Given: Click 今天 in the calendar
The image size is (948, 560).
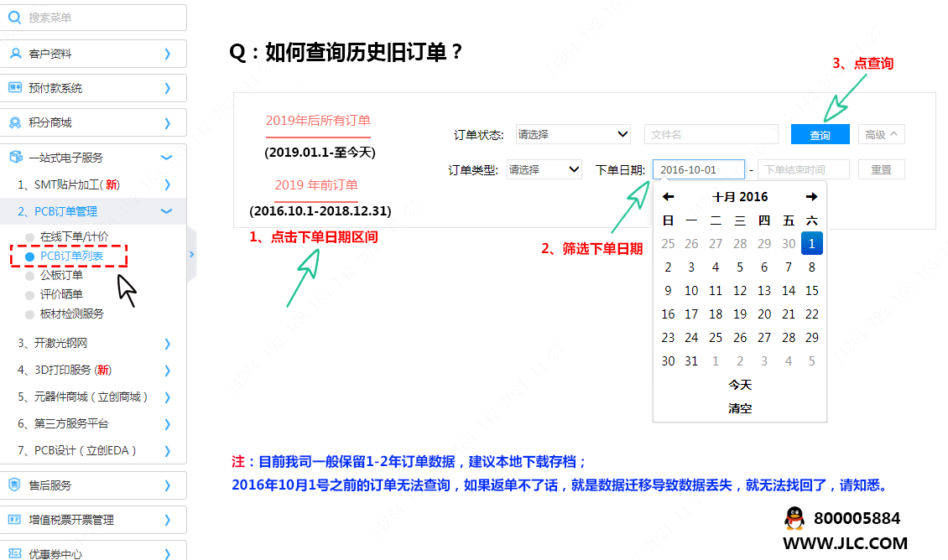Looking at the screenshot, I should tap(740, 385).
